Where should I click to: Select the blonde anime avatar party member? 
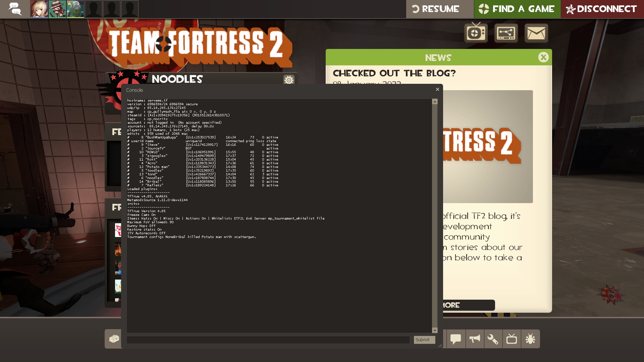coord(39,9)
